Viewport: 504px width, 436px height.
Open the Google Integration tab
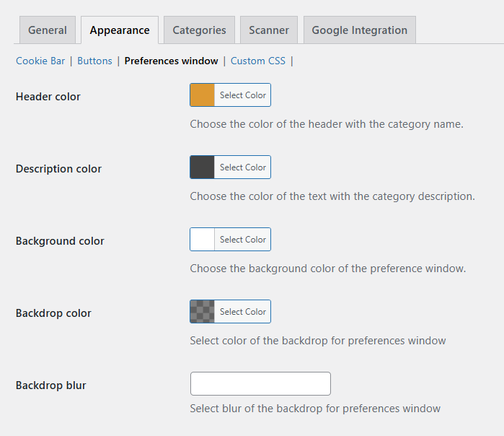click(359, 30)
